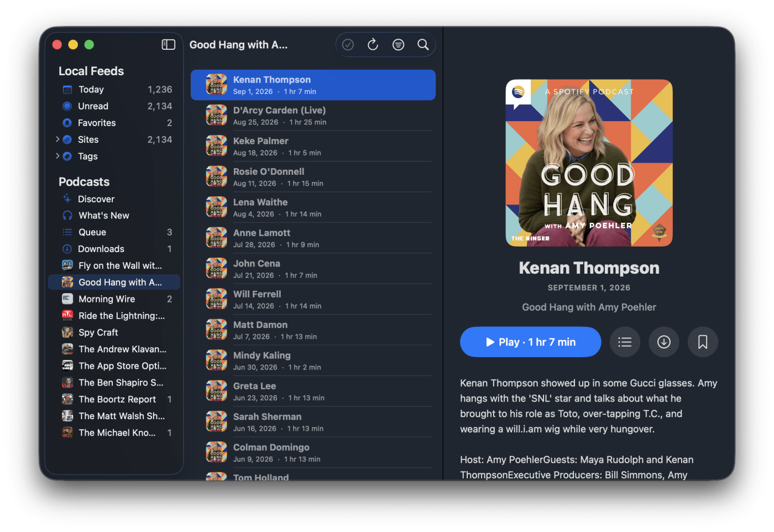Click the Podcasts section header
Viewport: 774px width, 532px height.
[84, 182]
